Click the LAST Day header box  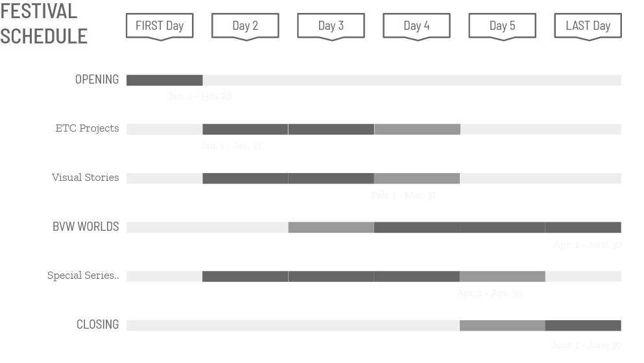pyautogui.click(x=588, y=27)
